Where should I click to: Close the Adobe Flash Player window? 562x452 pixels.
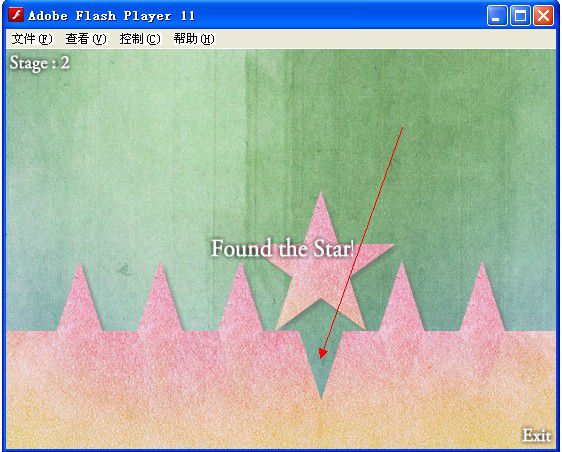[x=543, y=16]
